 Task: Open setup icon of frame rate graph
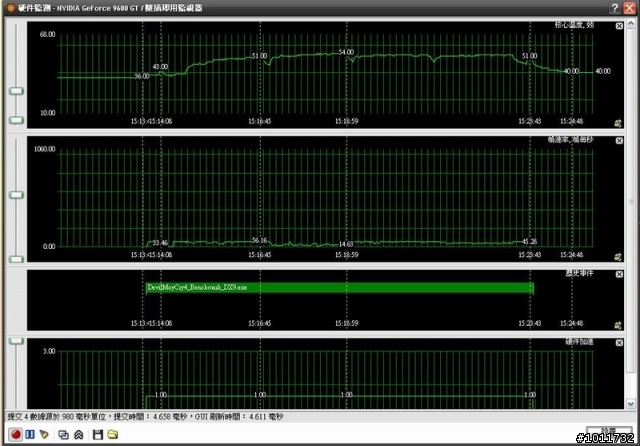(x=618, y=257)
